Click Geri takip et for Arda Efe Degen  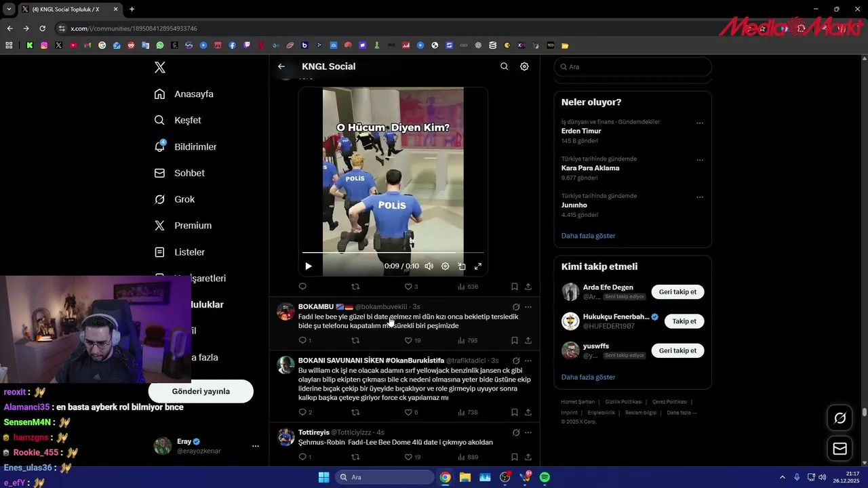tap(677, 291)
